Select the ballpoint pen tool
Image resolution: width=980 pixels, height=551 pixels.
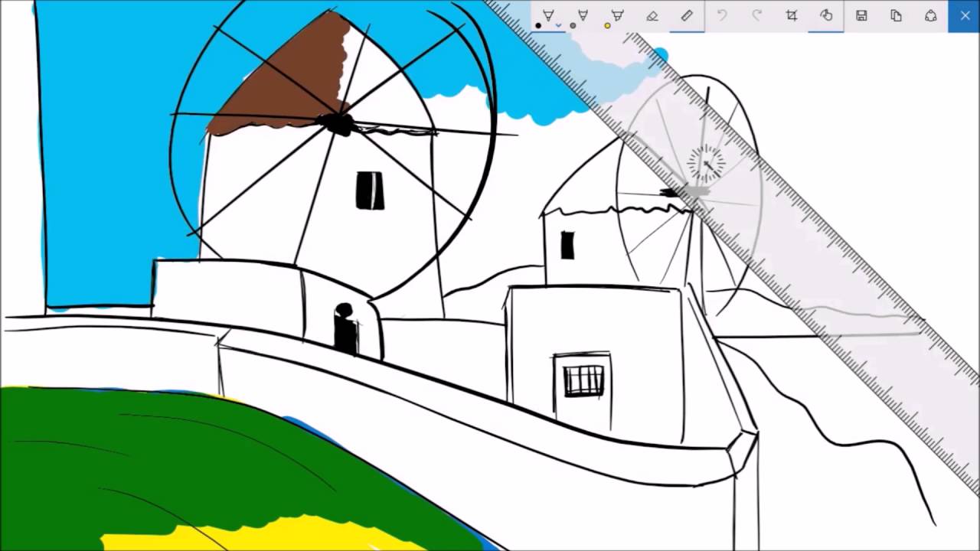pyautogui.click(x=548, y=16)
